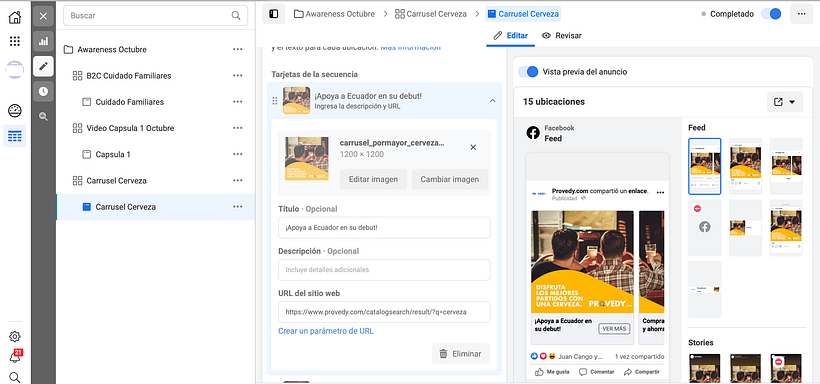
Task: Select the first Stories placement thumbnail
Action: [x=704, y=369]
